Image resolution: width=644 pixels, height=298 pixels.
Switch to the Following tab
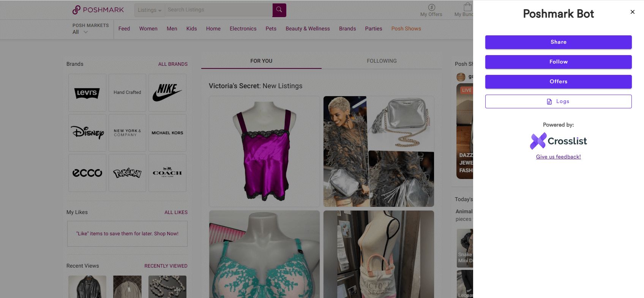pos(382,61)
